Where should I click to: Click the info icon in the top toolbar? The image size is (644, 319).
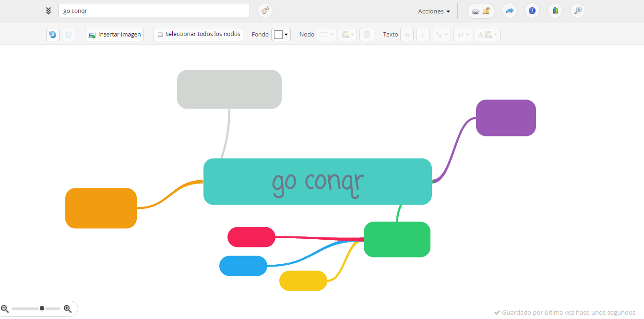point(532,11)
